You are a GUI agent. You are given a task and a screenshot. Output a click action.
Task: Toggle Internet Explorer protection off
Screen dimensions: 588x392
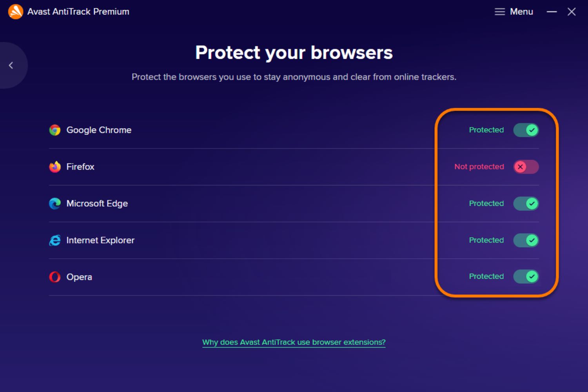point(526,240)
